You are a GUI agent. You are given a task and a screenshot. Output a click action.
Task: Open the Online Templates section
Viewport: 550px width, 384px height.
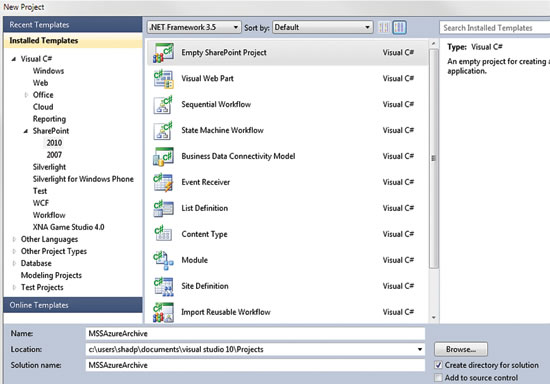coord(73,305)
